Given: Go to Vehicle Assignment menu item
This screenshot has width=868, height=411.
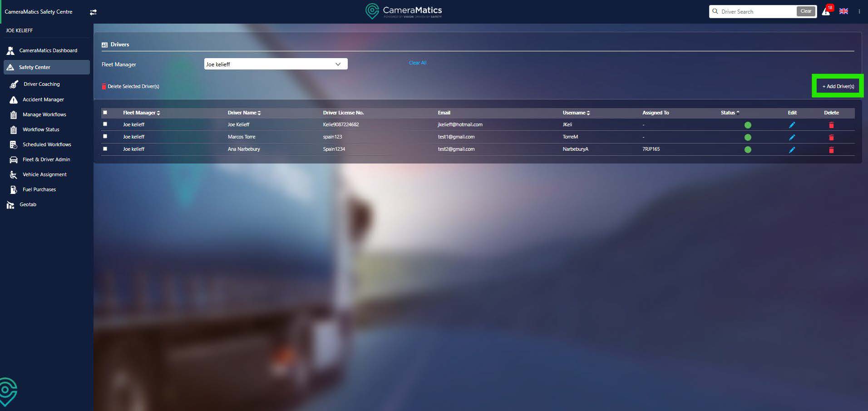Looking at the screenshot, I should 44,174.
